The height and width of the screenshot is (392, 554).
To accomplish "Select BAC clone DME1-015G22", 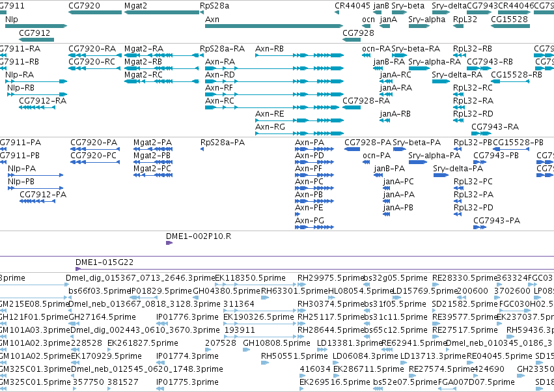I will coord(105,262).
